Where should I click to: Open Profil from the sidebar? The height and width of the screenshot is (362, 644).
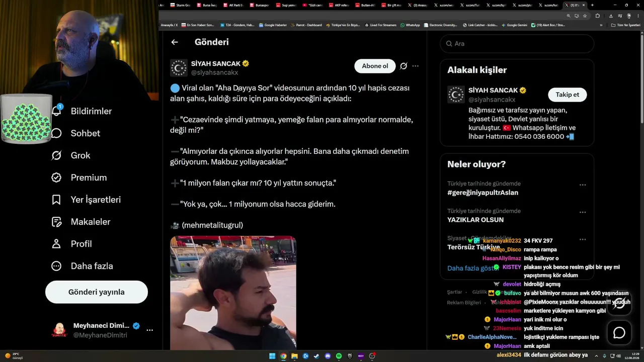71,244
